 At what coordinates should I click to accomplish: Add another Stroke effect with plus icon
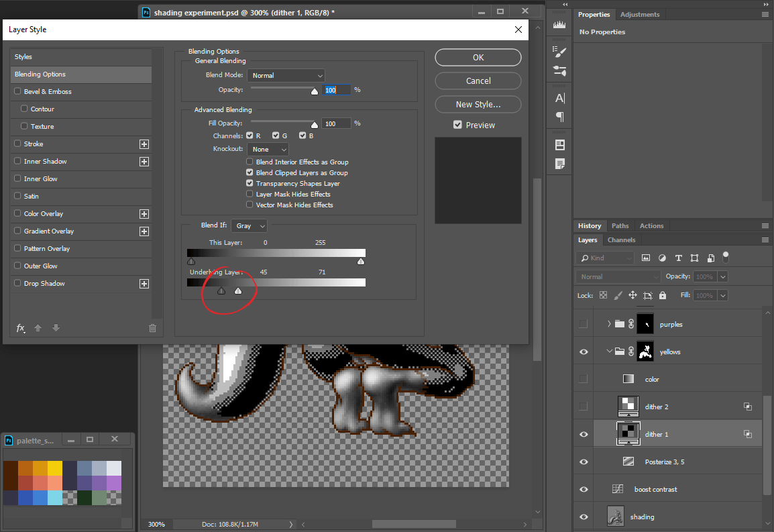tap(144, 144)
